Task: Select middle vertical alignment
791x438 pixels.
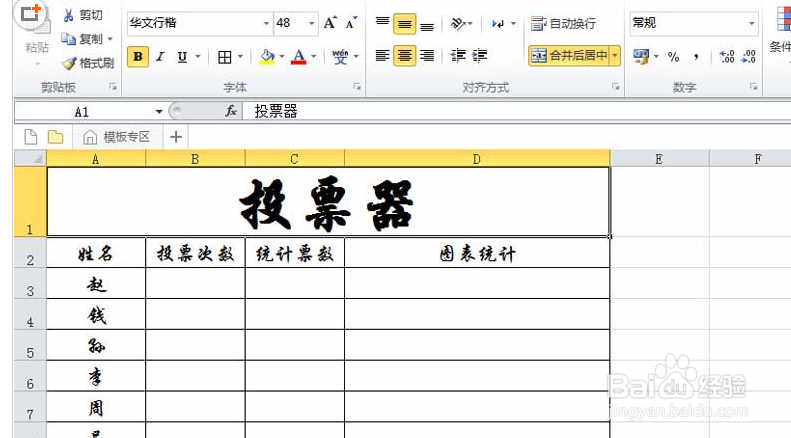Action: (405, 24)
